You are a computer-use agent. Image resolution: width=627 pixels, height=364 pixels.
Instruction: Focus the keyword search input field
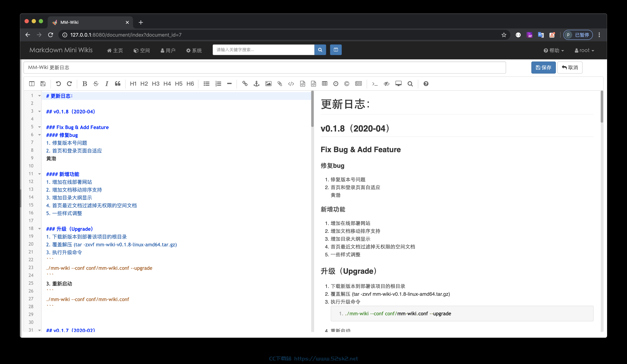(x=264, y=50)
